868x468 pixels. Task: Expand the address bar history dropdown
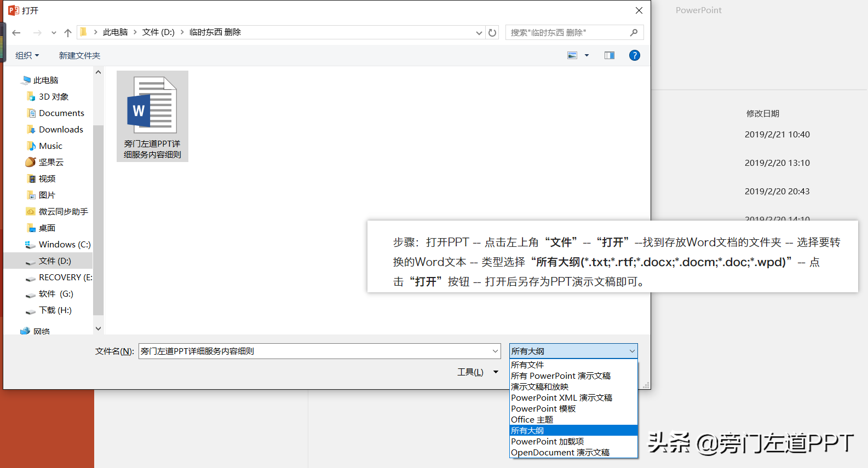[x=479, y=33]
